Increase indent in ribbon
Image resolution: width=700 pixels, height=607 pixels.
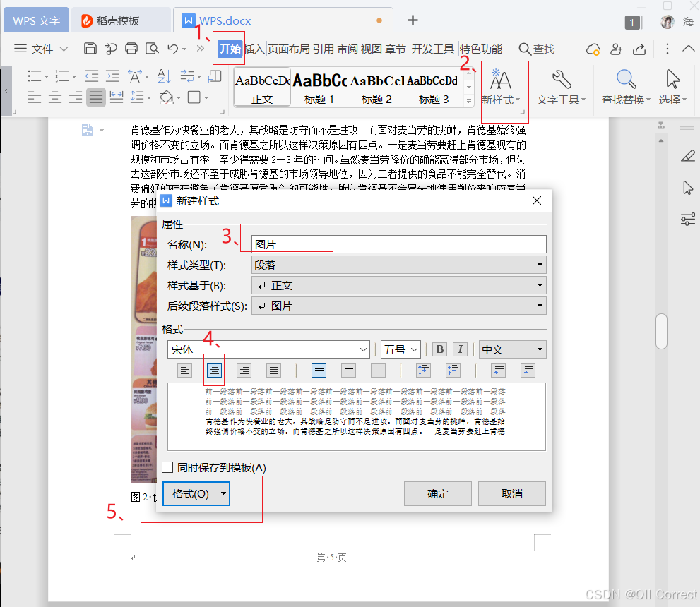112,76
